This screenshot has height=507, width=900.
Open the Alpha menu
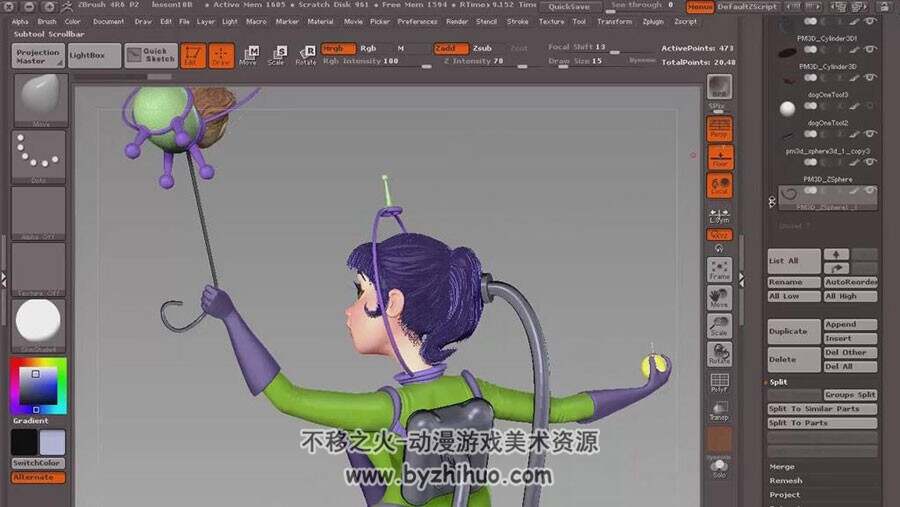click(20, 22)
